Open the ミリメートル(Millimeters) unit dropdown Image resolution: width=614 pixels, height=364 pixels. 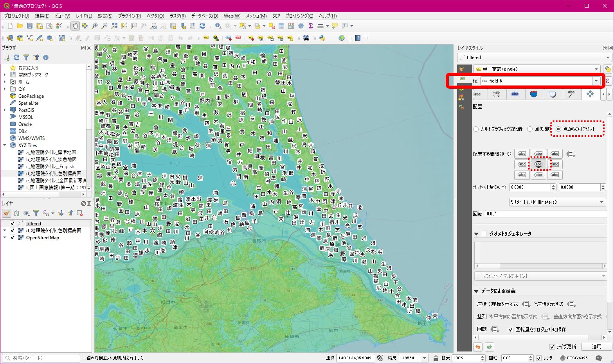tap(557, 202)
